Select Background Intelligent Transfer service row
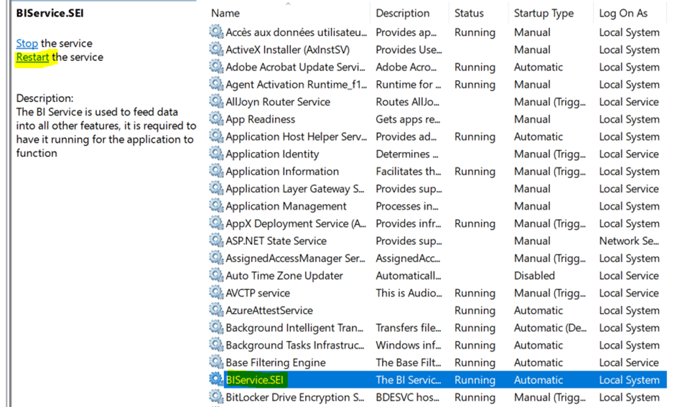 coord(295,328)
